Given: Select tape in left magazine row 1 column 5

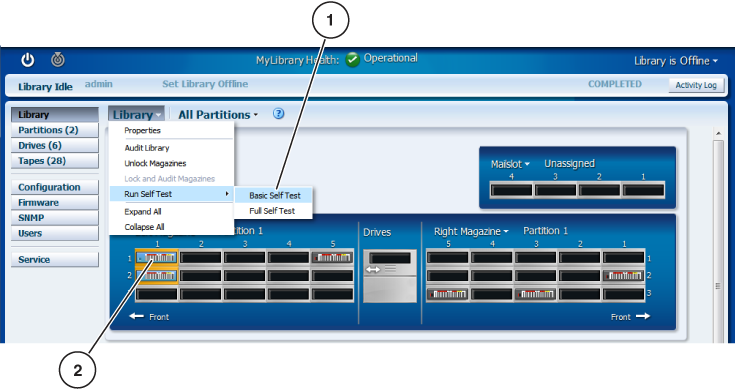Looking at the screenshot, I should [x=332, y=257].
